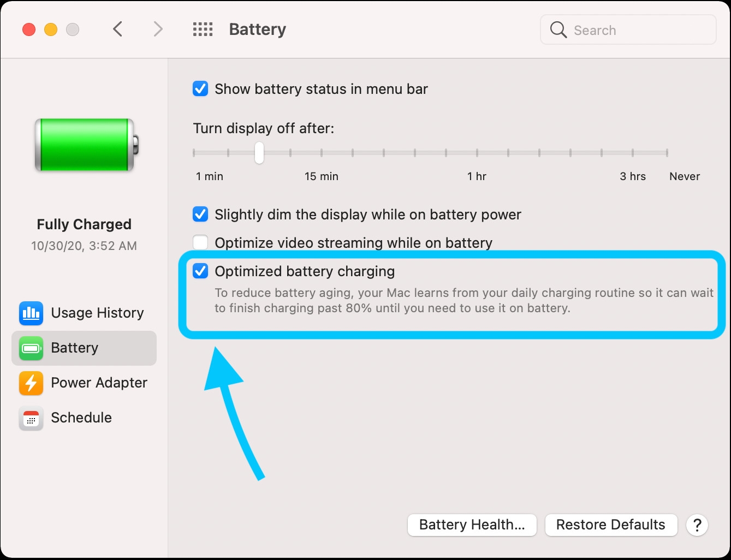
Task: Focus the Search field
Action: (628, 29)
